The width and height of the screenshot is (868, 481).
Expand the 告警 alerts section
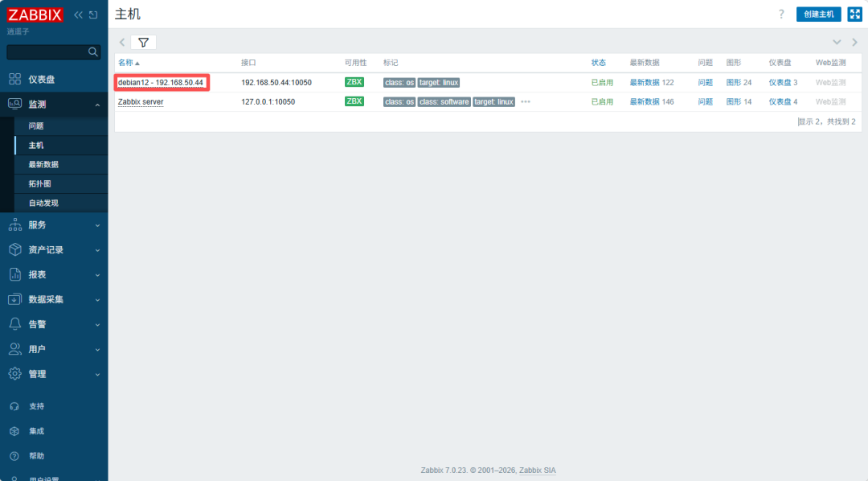tap(54, 324)
